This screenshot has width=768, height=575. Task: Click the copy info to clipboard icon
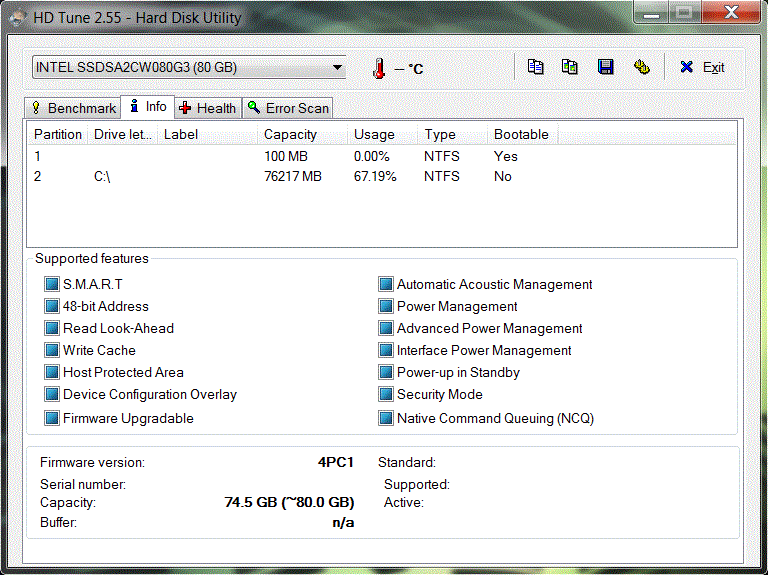point(535,67)
